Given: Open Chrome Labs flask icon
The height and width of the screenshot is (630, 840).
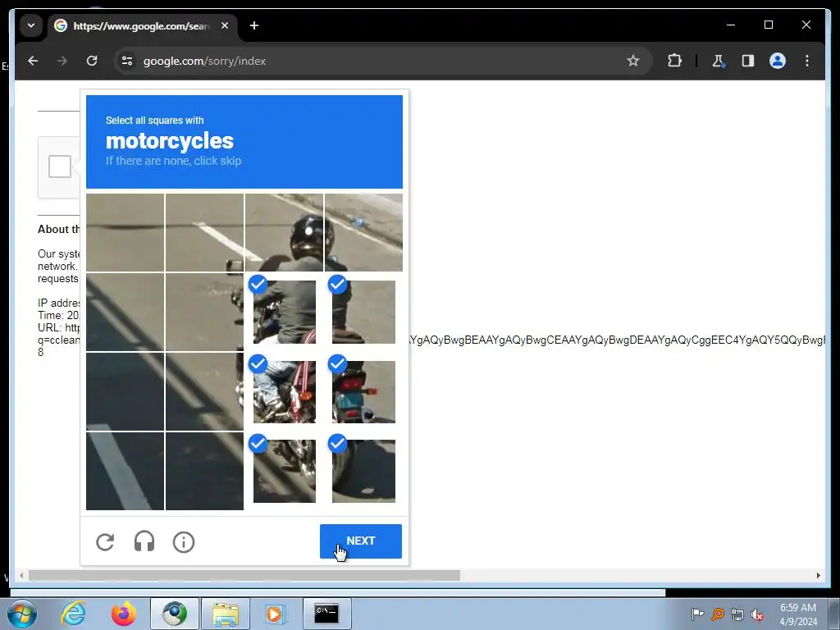Looking at the screenshot, I should coord(719,61).
